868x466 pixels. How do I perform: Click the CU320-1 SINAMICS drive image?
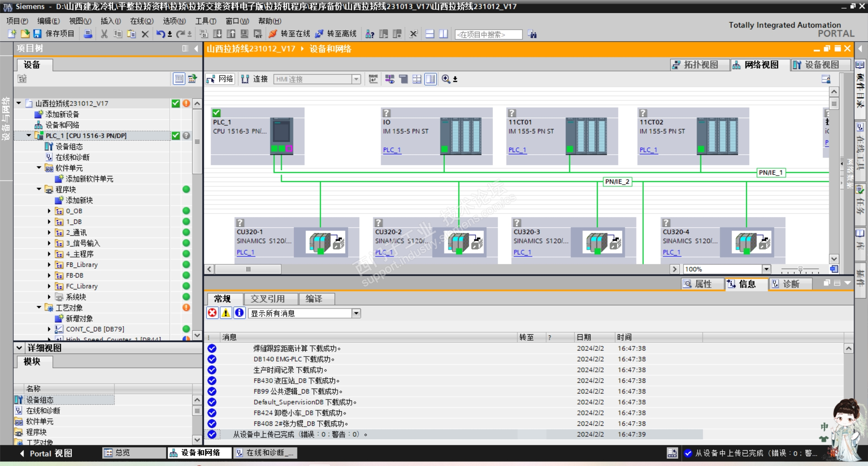[x=326, y=242]
